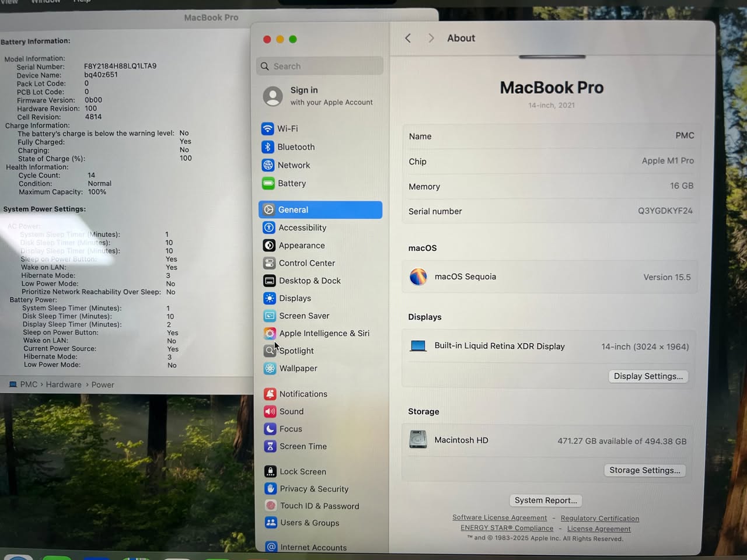Click the Current Power Source row
The height and width of the screenshot is (560, 747).
101,349
